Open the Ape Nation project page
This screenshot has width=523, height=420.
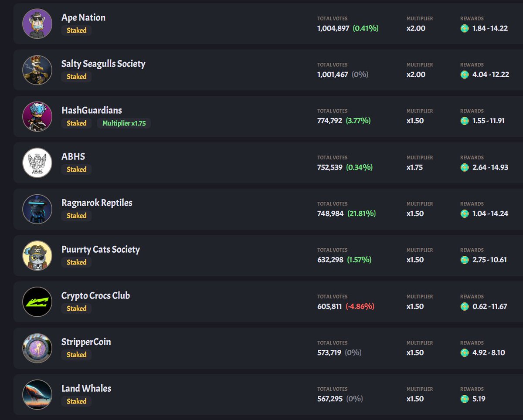82,17
